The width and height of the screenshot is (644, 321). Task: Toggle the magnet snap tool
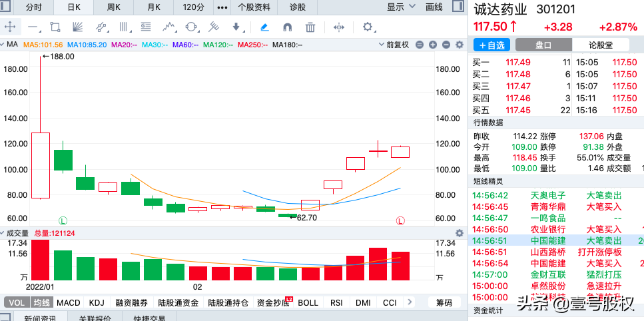(288, 27)
